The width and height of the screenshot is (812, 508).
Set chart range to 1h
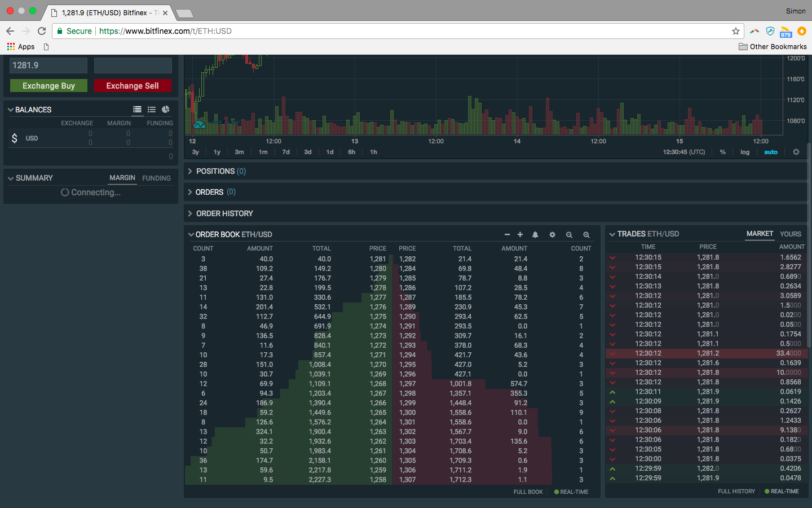pyautogui.click(x=373, y=152)
